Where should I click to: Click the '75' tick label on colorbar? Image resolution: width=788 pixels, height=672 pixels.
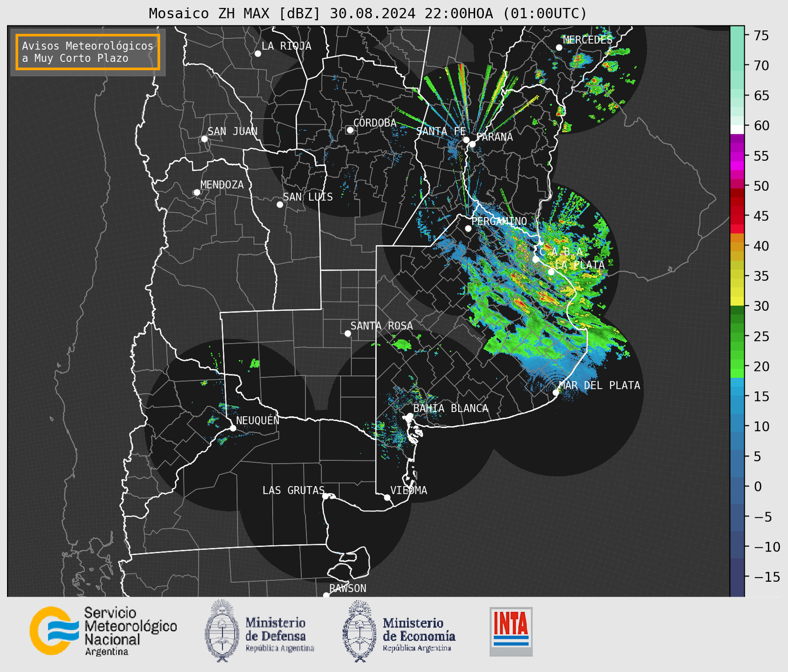pos(761,36)
